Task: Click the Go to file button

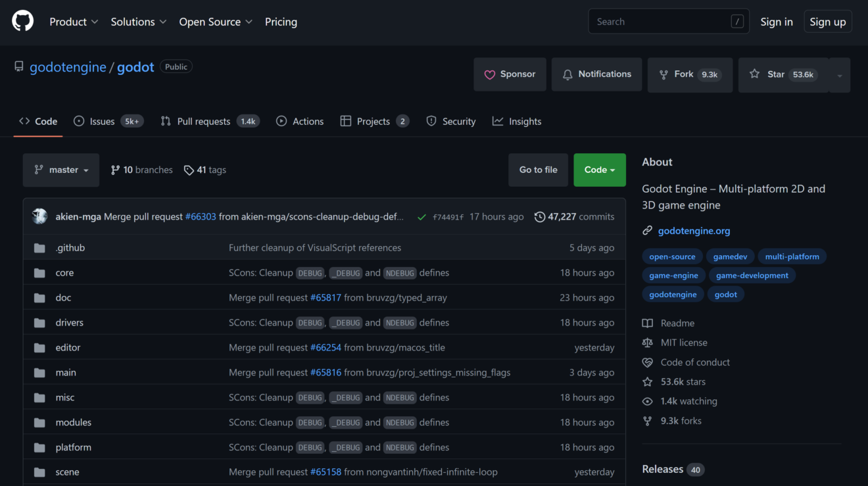Action: tap(538, 170)
